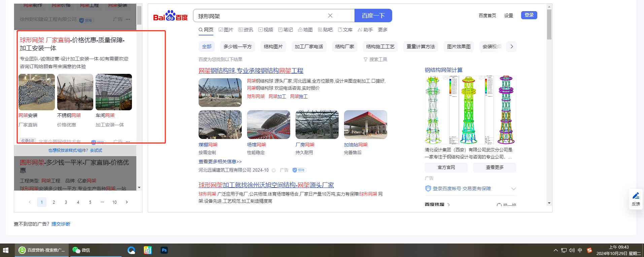Switch to the 地图 search tab
The height and width of the screenshot is (257, 644).
(305, 30)
